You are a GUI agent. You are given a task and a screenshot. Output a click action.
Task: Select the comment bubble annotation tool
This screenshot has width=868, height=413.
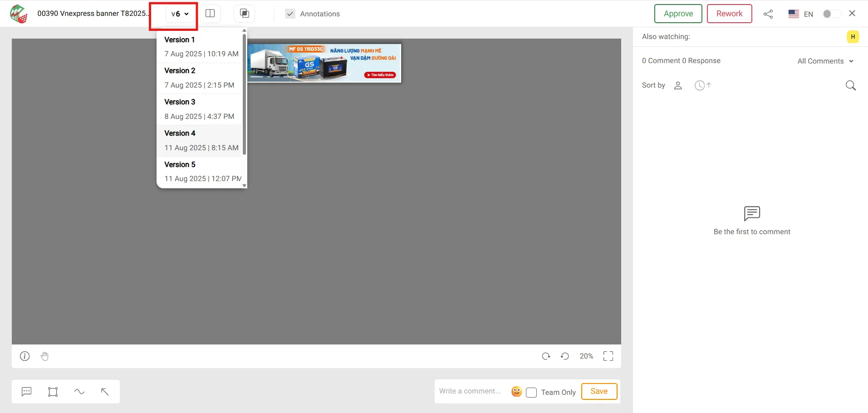point(27,392)
